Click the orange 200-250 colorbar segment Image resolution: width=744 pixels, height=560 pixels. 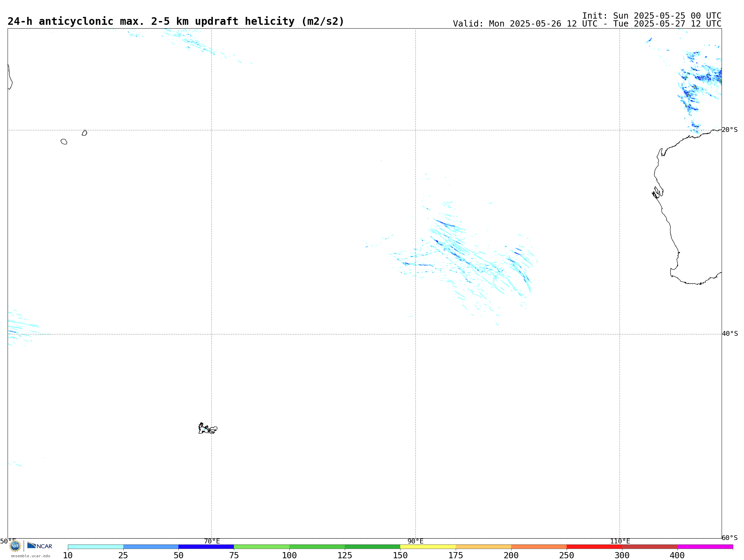click(539, 547)
